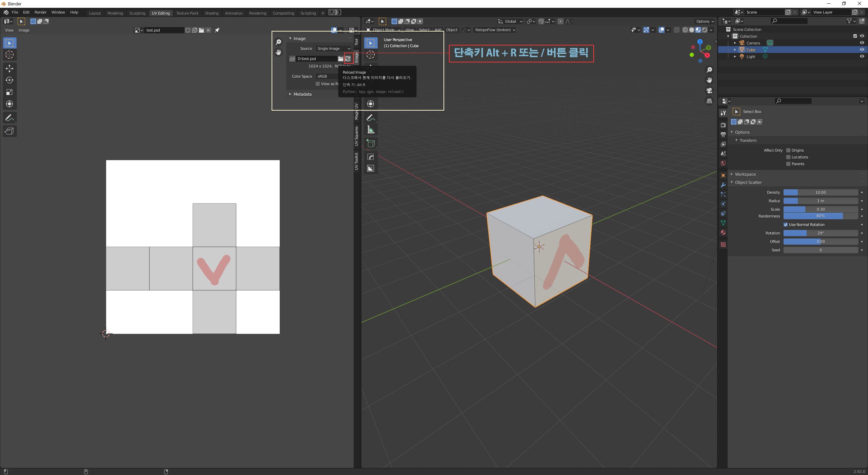The height and width of the screenshot is (475, 868).
Task: Click the camera view icon
Action: click(x=709, y=91)
